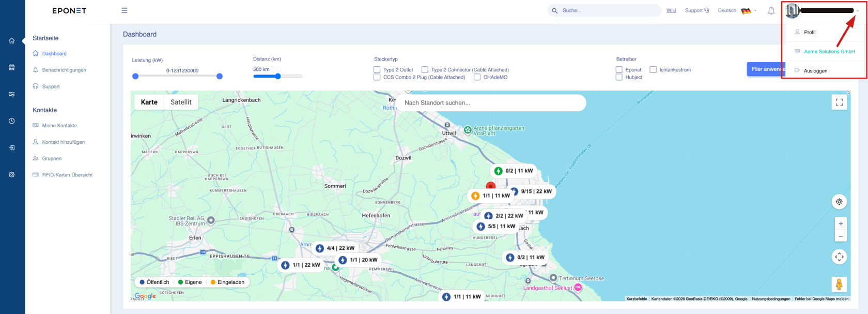This screenshot has width=868, height=314.
Task: Check the Eponet operator checkbox
Action: click(619, 69)
